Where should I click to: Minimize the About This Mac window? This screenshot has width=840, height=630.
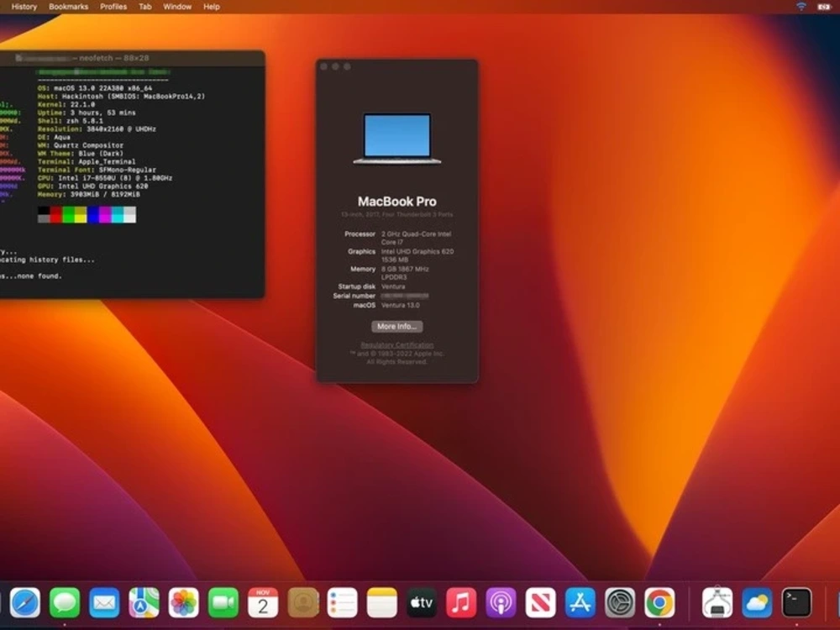335,66
